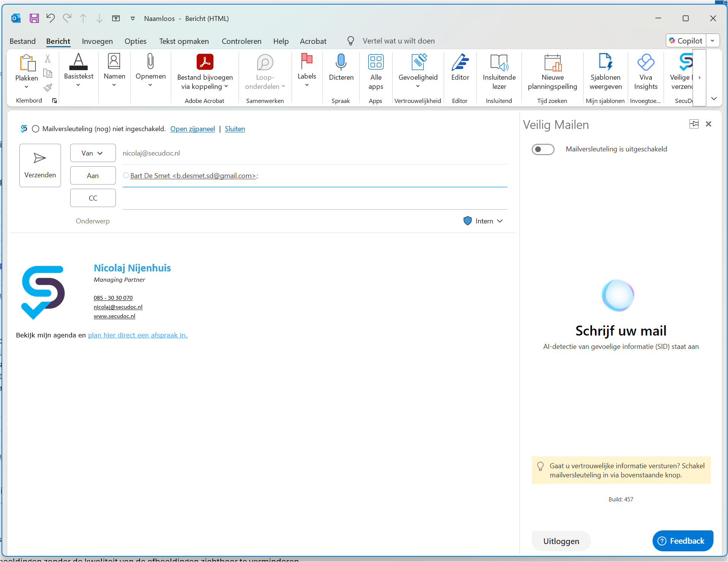
Task: Save the message with the floppy disk icon
Action: tap(34, 18)
